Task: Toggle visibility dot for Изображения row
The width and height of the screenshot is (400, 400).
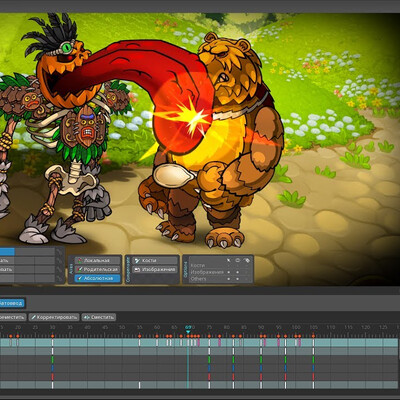Action: [x=237, y=272]
